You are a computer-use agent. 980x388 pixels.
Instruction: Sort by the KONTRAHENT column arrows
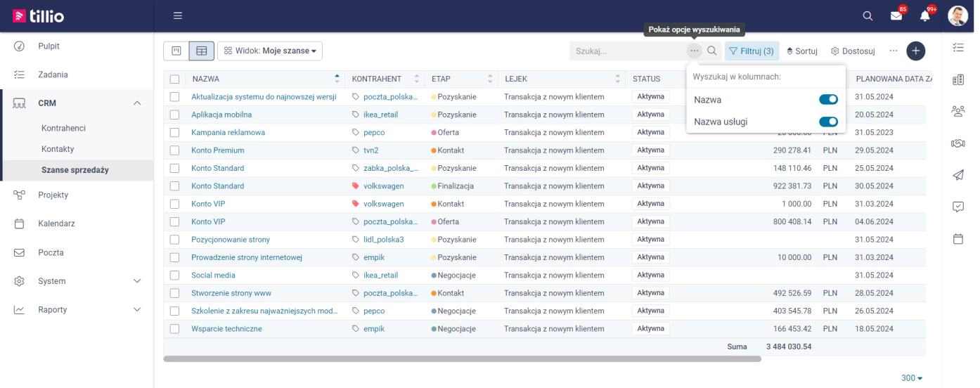417,79
